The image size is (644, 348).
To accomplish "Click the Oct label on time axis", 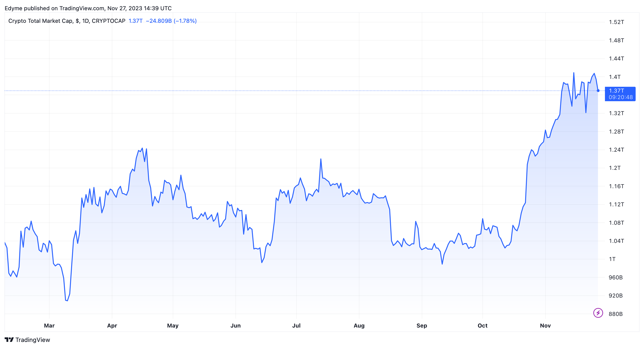I will 482,325.
